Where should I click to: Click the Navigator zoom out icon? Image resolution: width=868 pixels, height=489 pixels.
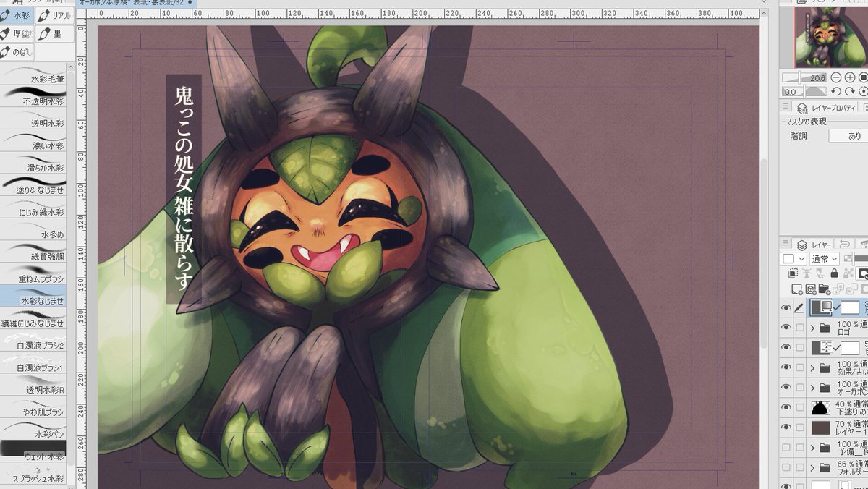[x=837, y=78]
